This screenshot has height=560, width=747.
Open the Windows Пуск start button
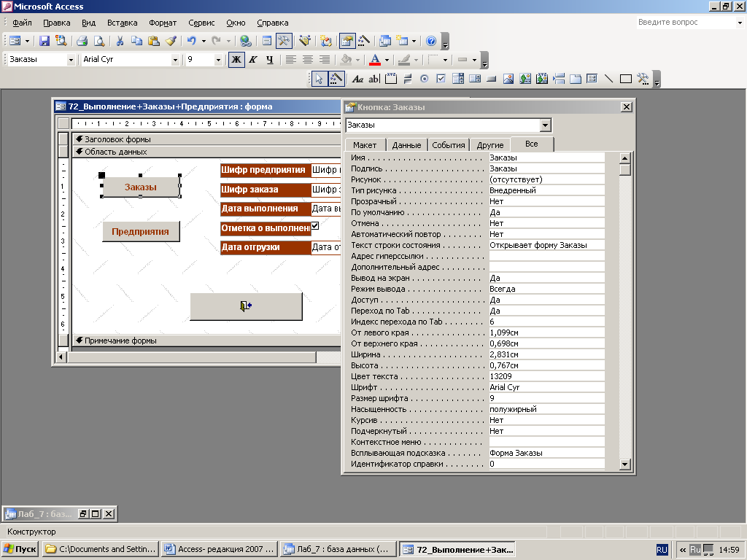click(20, 549)
